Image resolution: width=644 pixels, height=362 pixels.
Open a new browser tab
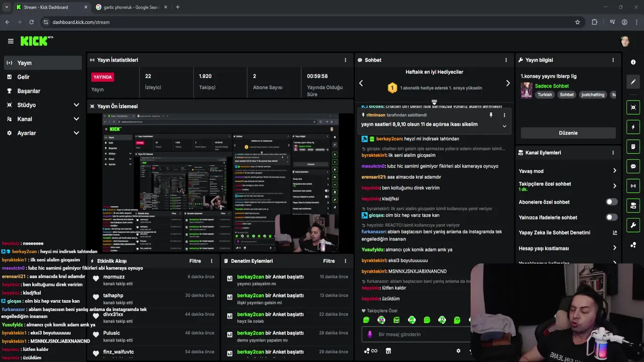coord(178,7)
